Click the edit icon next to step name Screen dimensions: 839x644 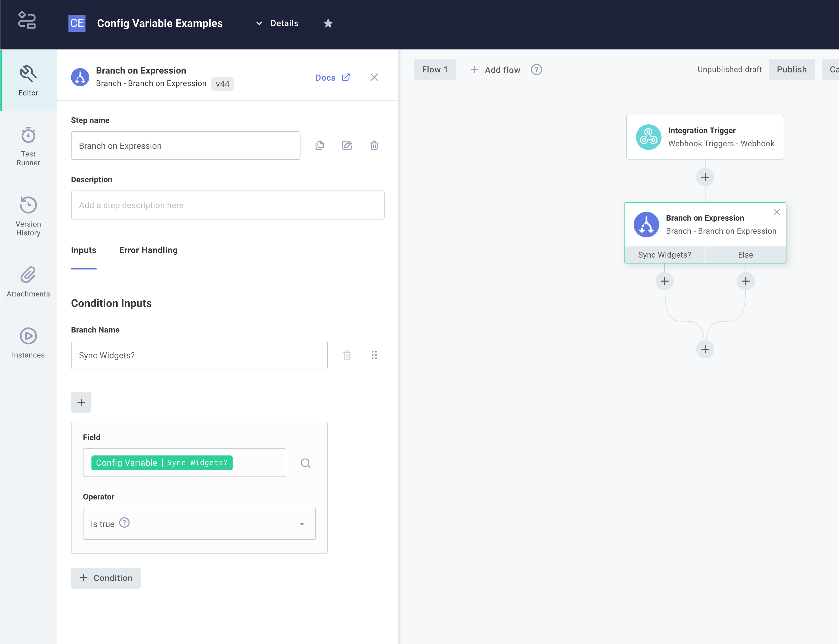(347, 146)
